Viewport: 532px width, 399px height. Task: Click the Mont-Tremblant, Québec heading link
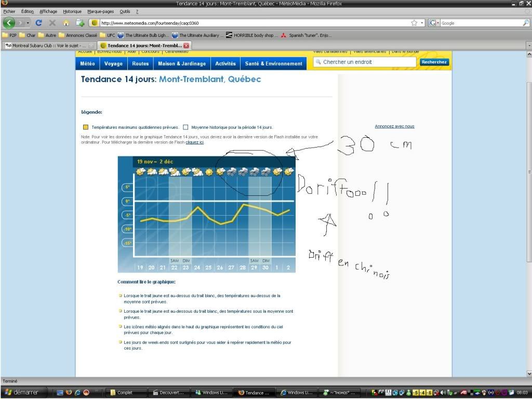210,79
